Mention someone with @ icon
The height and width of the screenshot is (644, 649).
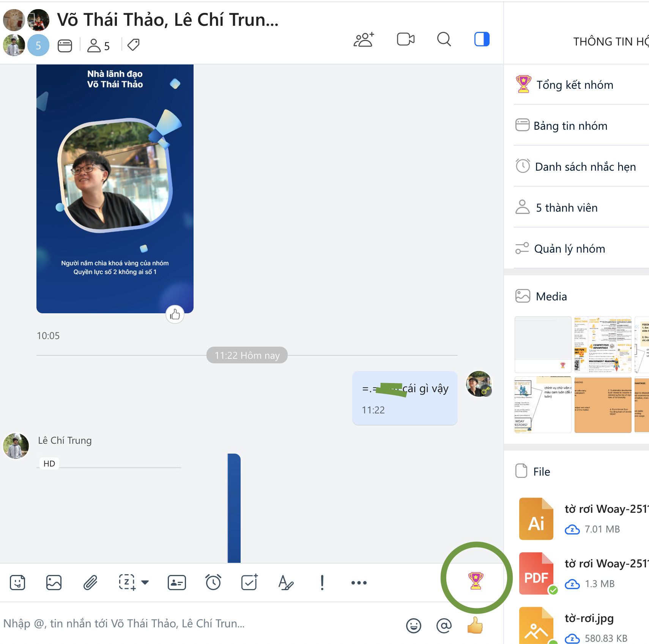(444, 625)
